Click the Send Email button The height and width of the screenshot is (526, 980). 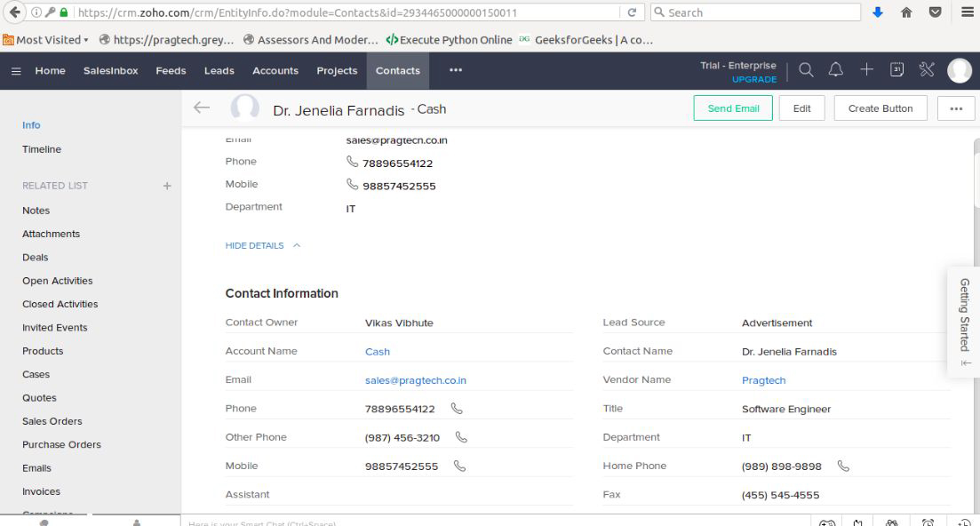tap(733, 108)
